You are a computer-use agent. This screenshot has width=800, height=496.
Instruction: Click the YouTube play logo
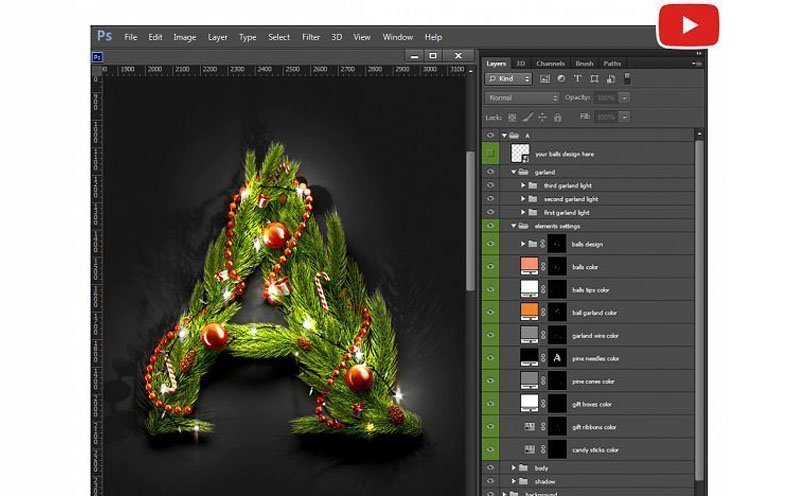pyautogui.click(x=688, y=26)
